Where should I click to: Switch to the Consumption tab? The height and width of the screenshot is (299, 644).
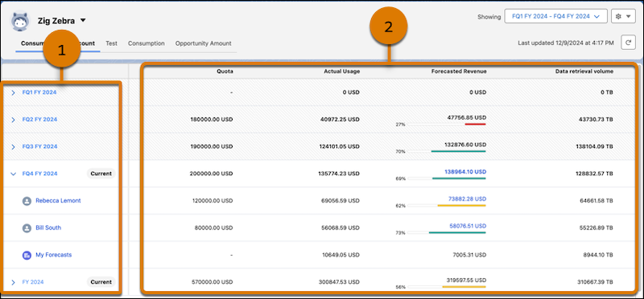[x=147, y=43]
